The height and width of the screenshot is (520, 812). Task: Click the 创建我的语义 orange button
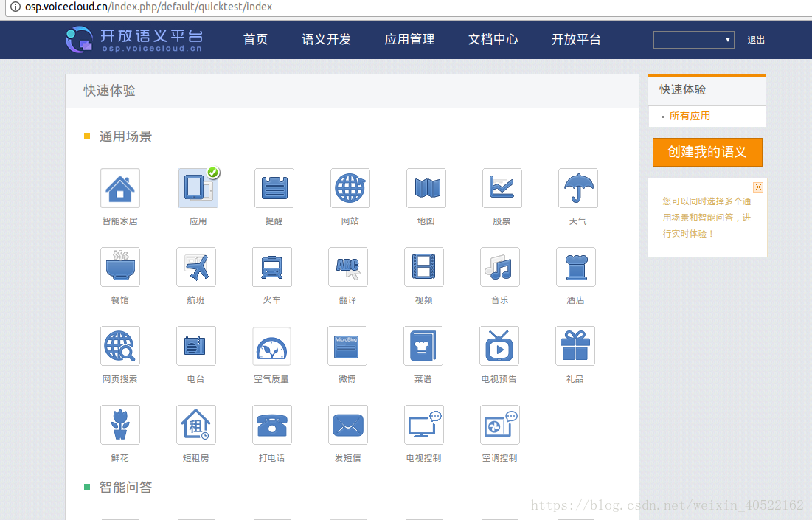707,152
